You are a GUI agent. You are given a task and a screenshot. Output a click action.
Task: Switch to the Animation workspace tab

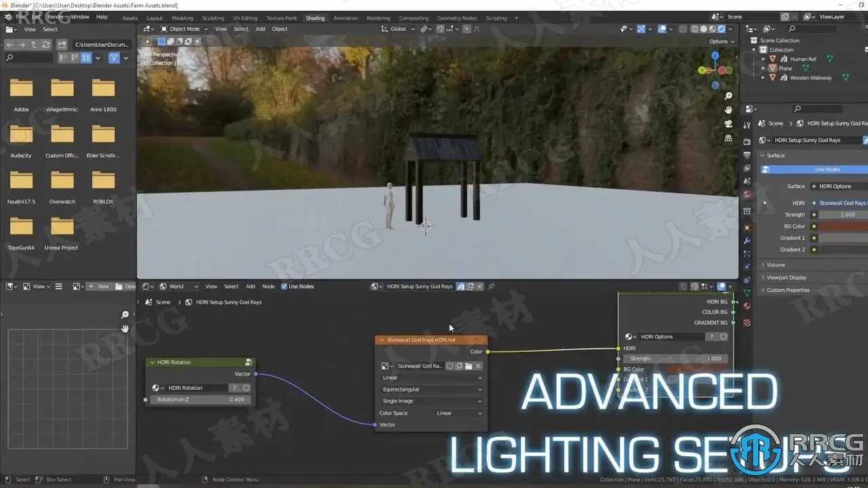click(x=345, y=18)
